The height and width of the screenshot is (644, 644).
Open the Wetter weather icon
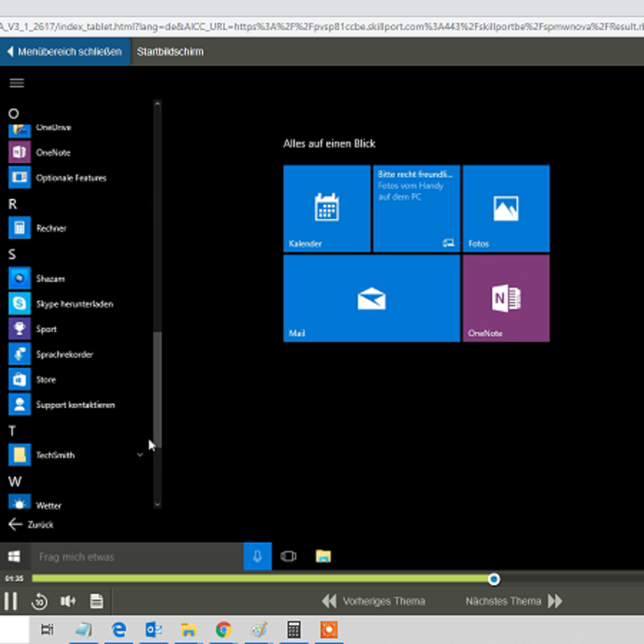tap(19, 502)
